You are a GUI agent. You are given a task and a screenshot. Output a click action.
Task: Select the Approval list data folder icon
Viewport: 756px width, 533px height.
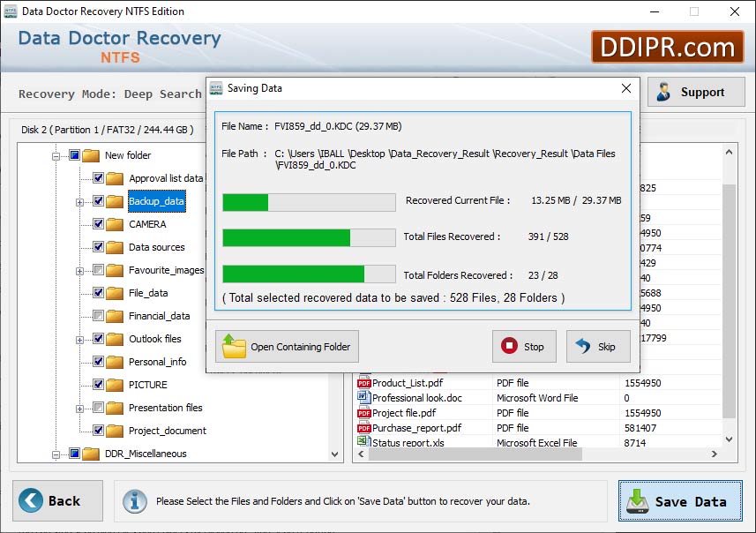[115, 178]
